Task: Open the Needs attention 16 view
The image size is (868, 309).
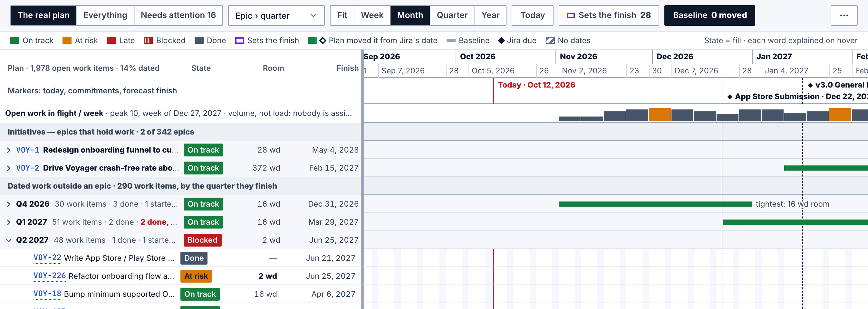Action: (x=178, y=15)
